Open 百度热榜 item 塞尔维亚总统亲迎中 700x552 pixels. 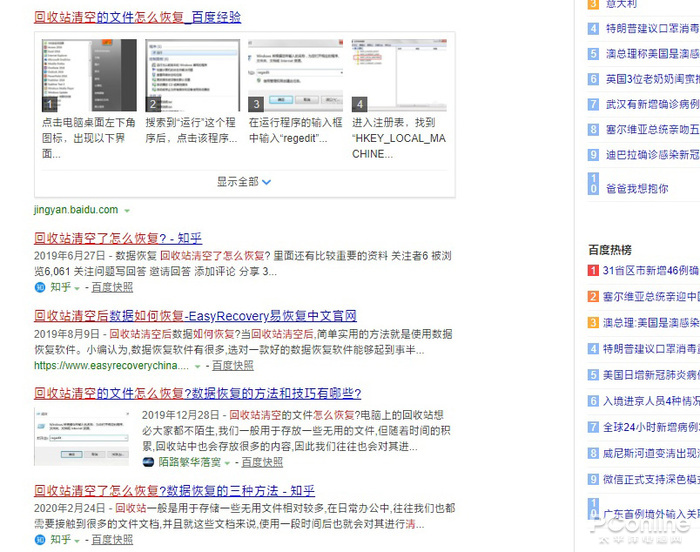tap(651, 297)
